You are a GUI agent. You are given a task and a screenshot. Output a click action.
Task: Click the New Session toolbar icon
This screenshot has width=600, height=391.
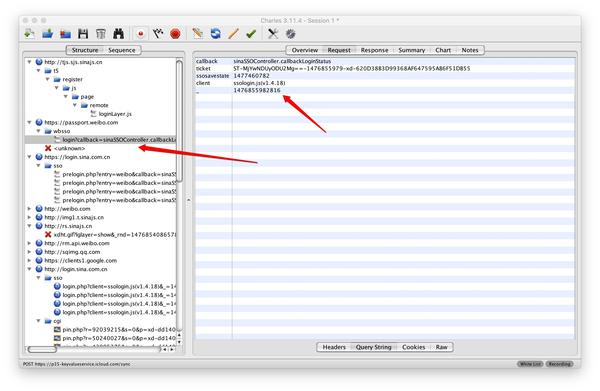pyautogui.click(x=29, y=34)
